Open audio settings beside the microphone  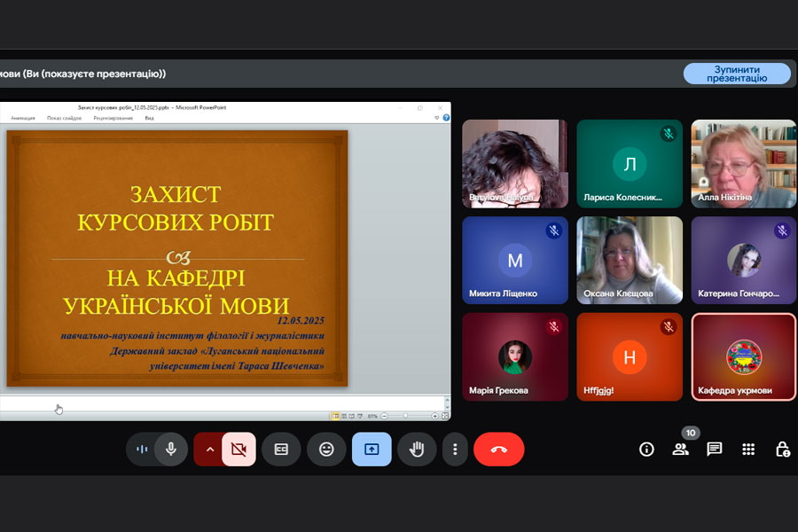pos(142,450)
